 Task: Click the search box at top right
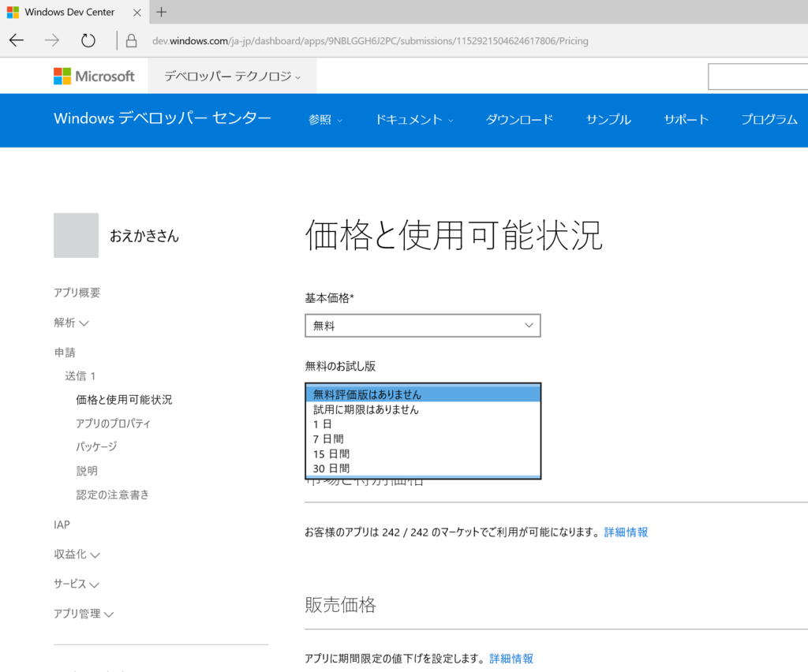[757, 77]
